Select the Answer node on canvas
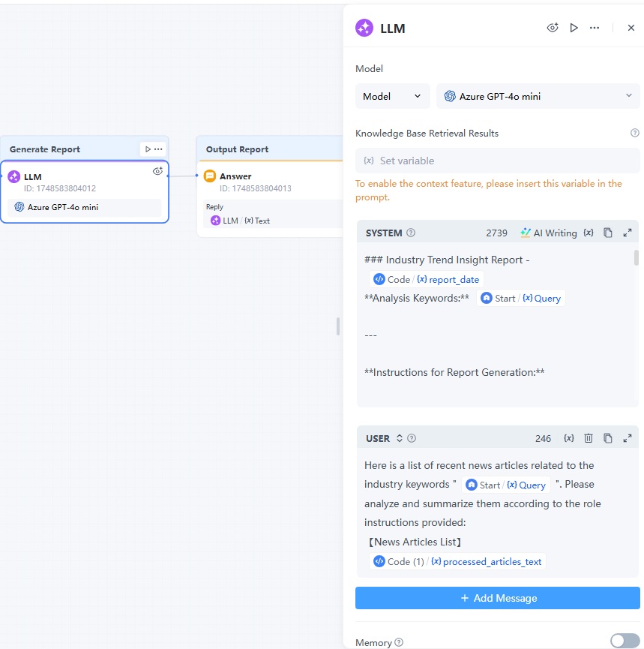The width and height of the screenshot is (644, 649). pyautogui.click(x=271, y=199)
